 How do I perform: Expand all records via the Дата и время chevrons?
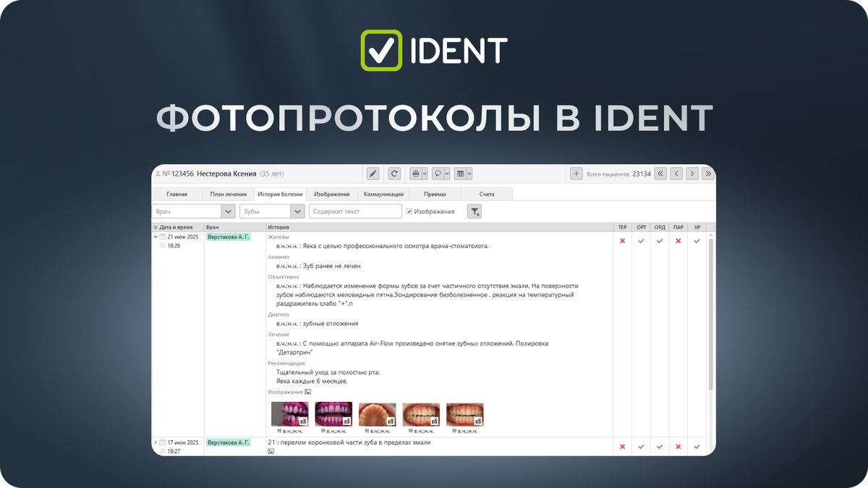pos(156,227)
